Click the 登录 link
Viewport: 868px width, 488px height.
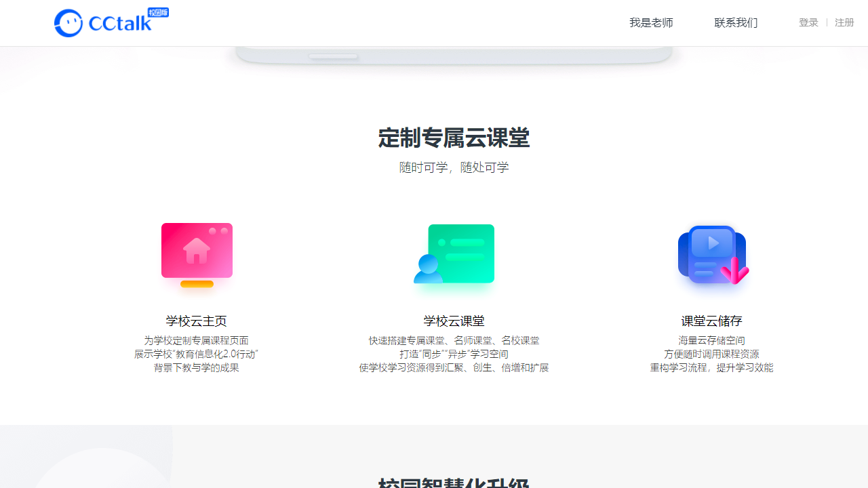pyautogui.click(x=808, y=22)
